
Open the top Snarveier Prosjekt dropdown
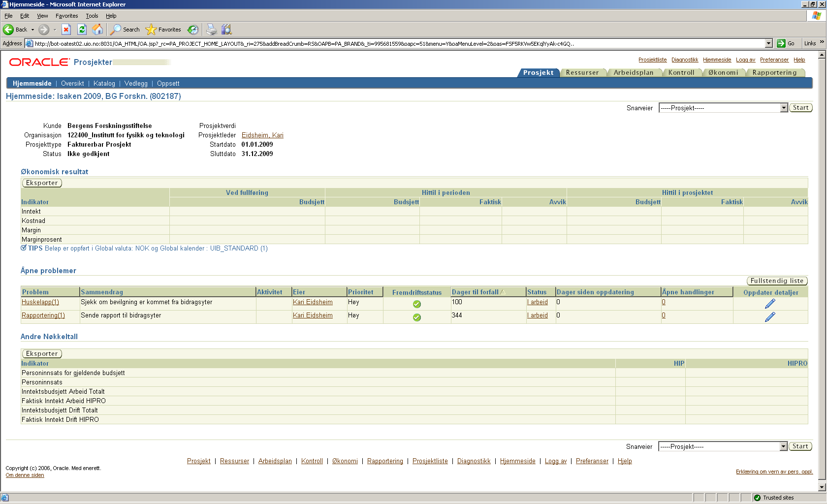[784, 108]
